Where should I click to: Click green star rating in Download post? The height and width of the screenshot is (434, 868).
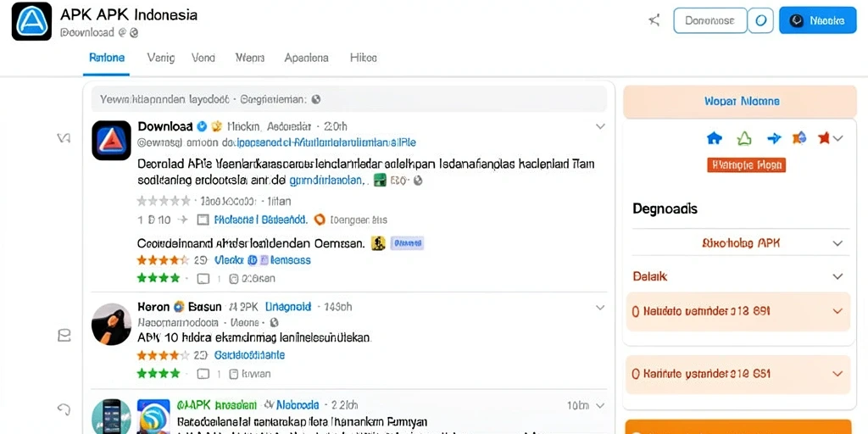159,278
